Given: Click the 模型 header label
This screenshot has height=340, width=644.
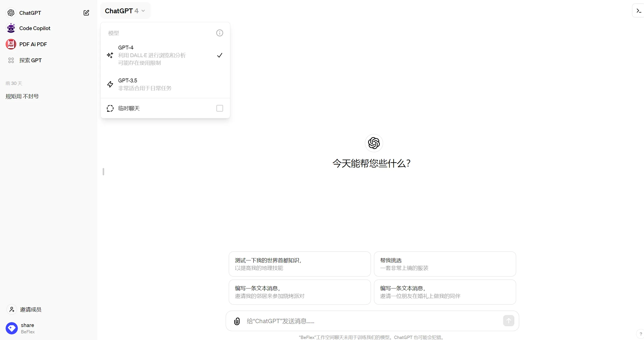Looking at the screenshot, I should pos(113,33).
